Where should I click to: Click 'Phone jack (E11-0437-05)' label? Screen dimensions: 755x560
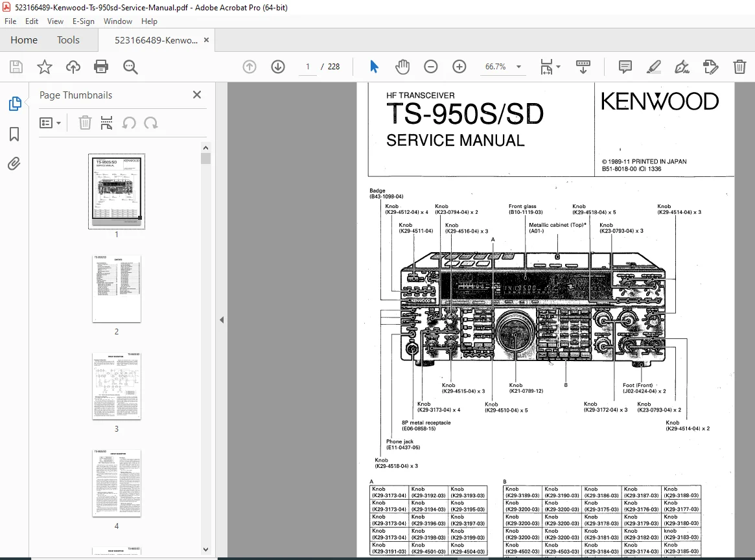402,445
